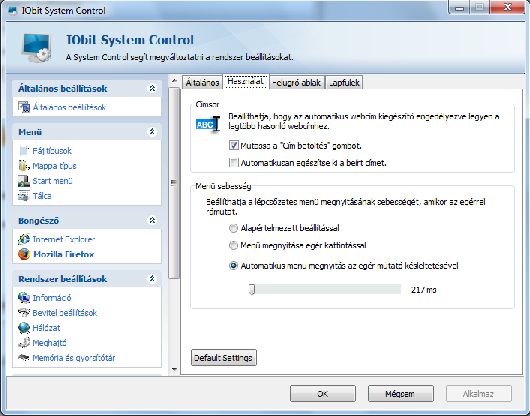Click the sidebar scroll down arrow
The height and width of the screenshot is (416, 530).
pos(174,369)
